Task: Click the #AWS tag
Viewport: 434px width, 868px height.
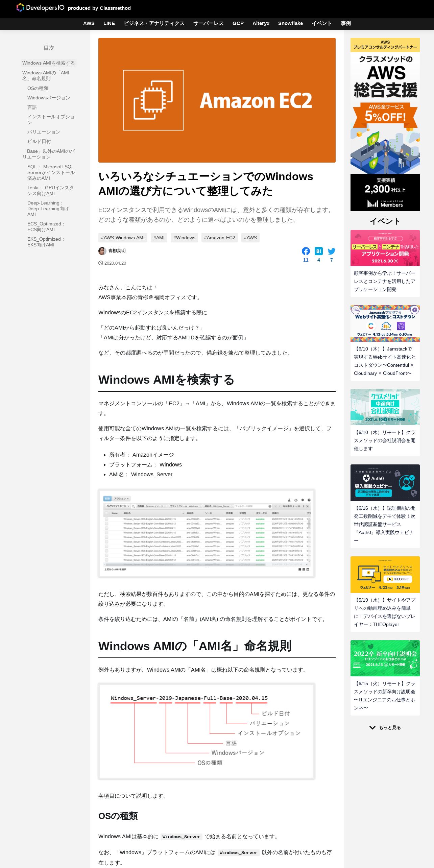Action: pyautogui.click(x=250, y=238)
